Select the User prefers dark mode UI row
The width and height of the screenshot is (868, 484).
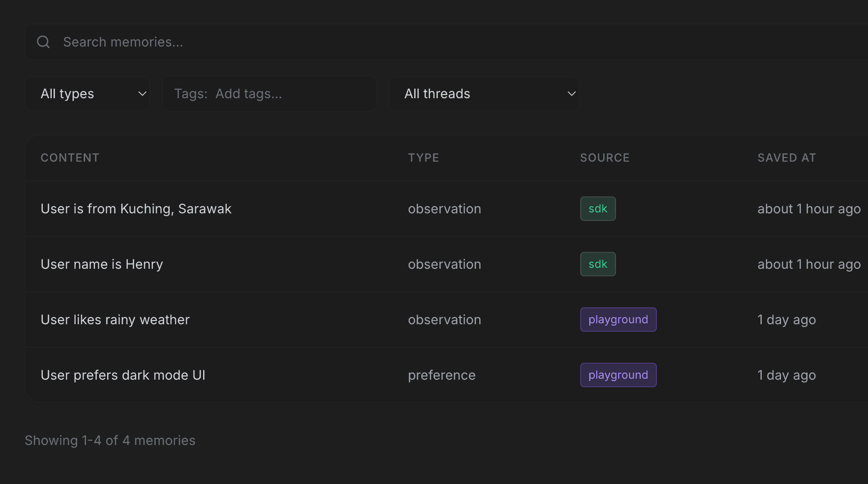tap(123, 375)
